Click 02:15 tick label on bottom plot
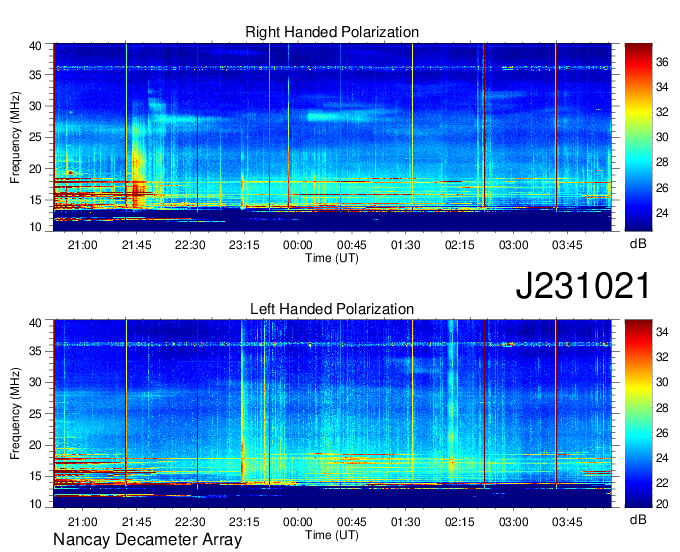This screenshot has height=552, width=680. 459,522
